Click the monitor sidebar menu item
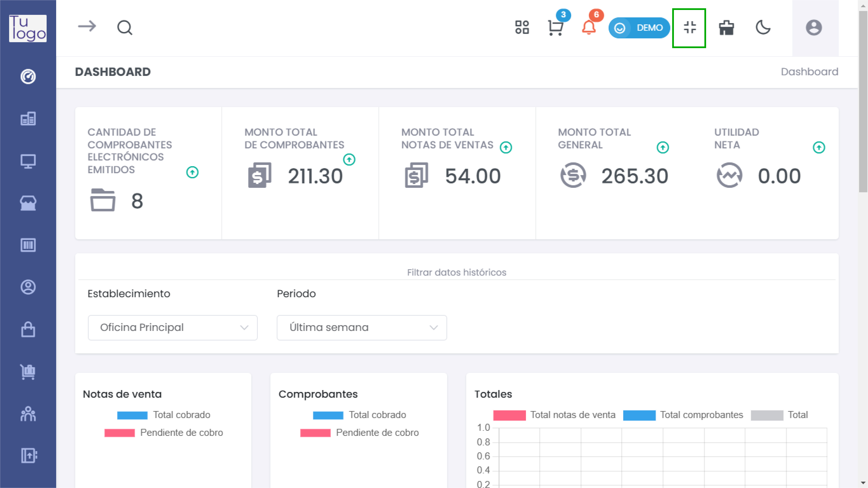 [x=28, y=161]
